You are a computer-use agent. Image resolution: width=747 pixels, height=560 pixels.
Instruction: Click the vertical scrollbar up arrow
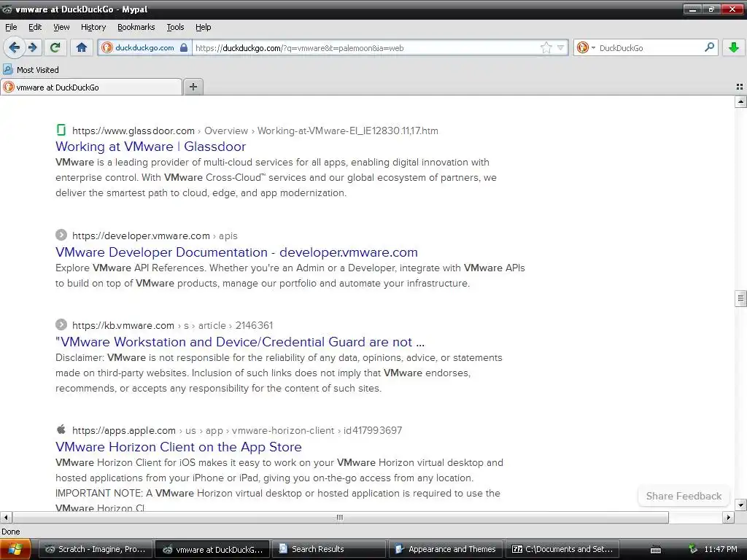tap(740, 101)
